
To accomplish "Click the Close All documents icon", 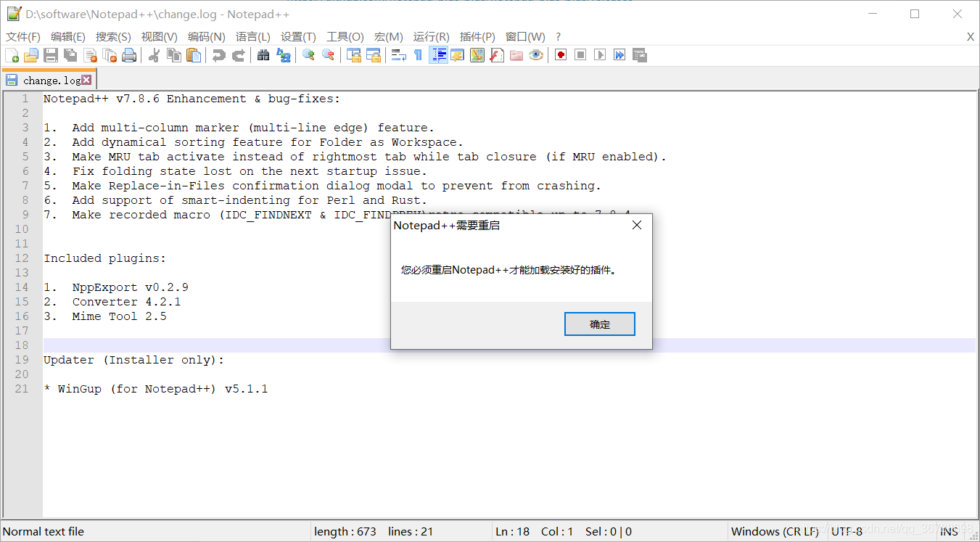I will coord(110,55).
